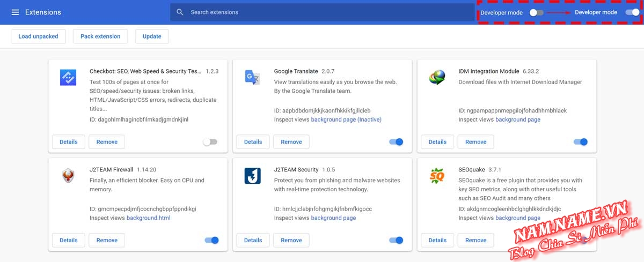Screen dimensions: 644x262
Task: Open Details for J2TEAM Security
Action: (253, 241)
